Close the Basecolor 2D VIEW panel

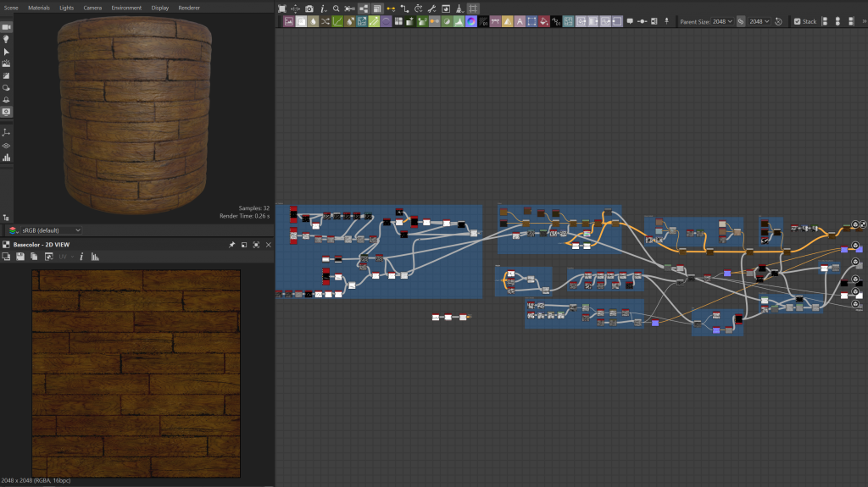pos(267,245)
